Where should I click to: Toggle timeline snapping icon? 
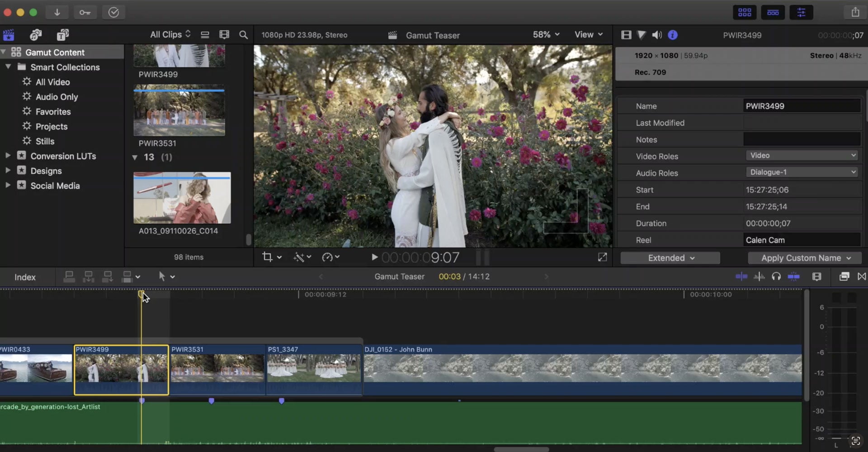click(793, 276)
